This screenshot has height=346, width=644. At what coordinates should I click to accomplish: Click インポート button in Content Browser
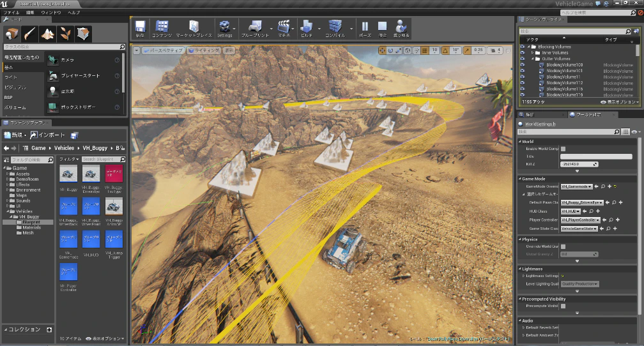pos(48,135)
